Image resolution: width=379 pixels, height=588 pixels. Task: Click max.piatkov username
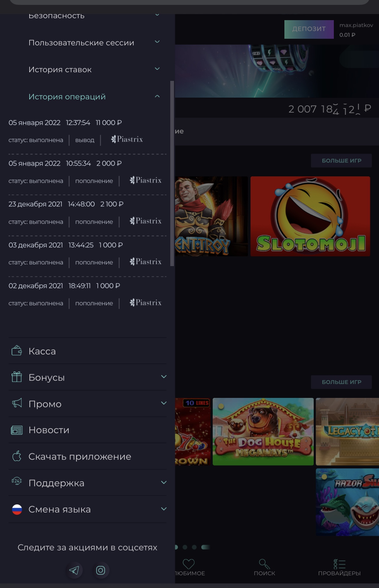click(356, 25)
